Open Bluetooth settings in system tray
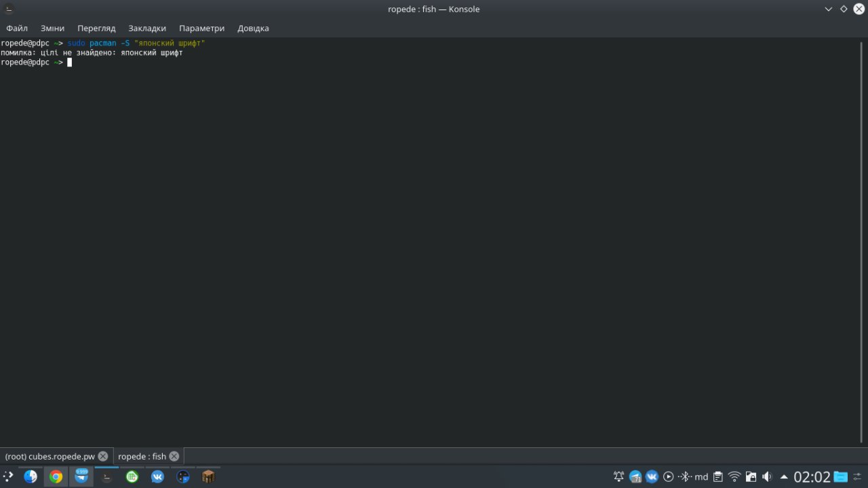Screen dimensions: 868x488 tap(685, 476)
